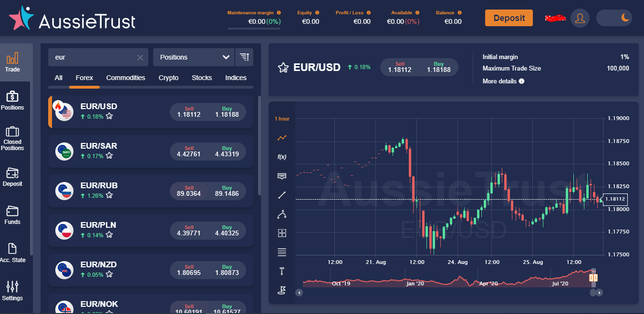Click the navigator scroll-right arrow
This screenshot has width=644, height=314.
600,293
